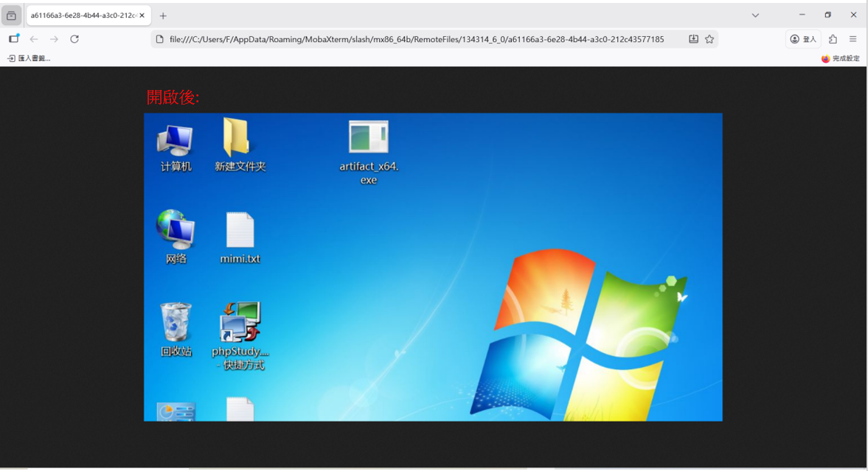The image size is (868, 471).
Task: Click the Windows 7 desktop screenshot image
Action: click(x=433, y=268)
